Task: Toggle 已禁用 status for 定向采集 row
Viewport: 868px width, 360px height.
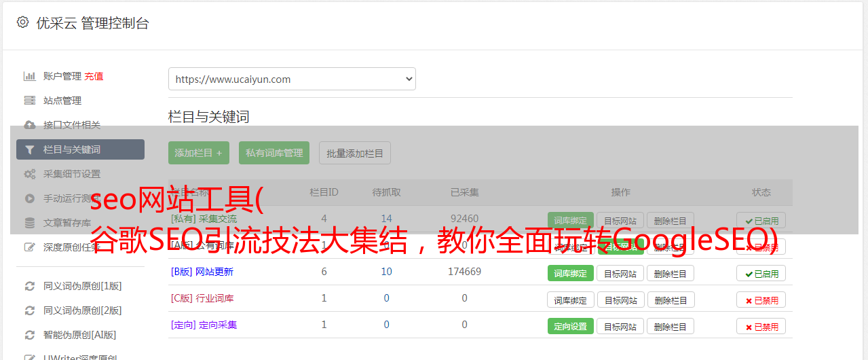Action: coord(761,326)
